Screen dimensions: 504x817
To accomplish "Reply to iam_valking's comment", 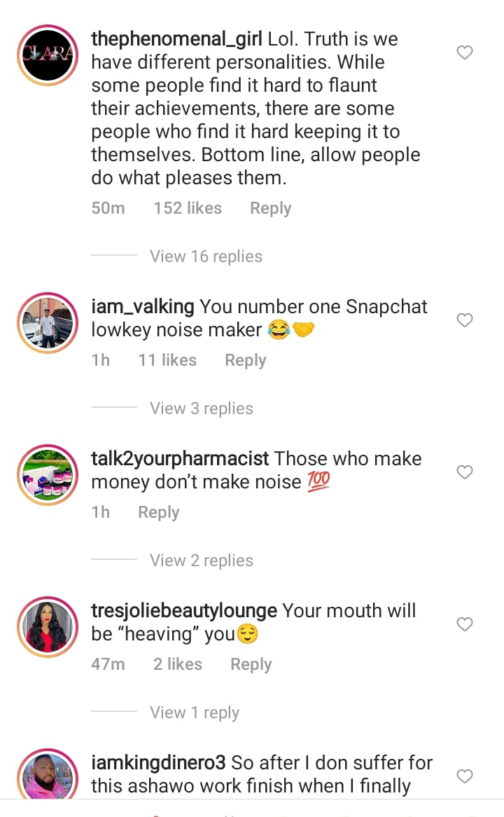I will click(245, 360).
